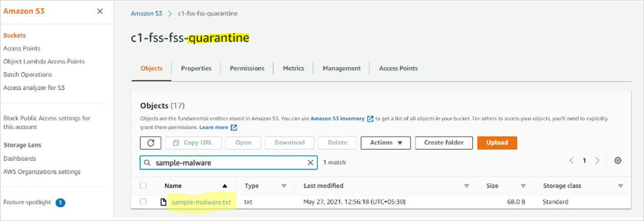Open Storage Lens Dashboards
The width and height of the screenshot is (644, 221).
20,158
